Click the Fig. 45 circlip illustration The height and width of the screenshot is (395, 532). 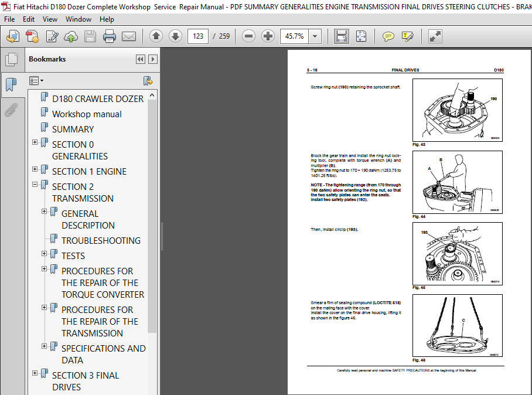click(458, 254)
